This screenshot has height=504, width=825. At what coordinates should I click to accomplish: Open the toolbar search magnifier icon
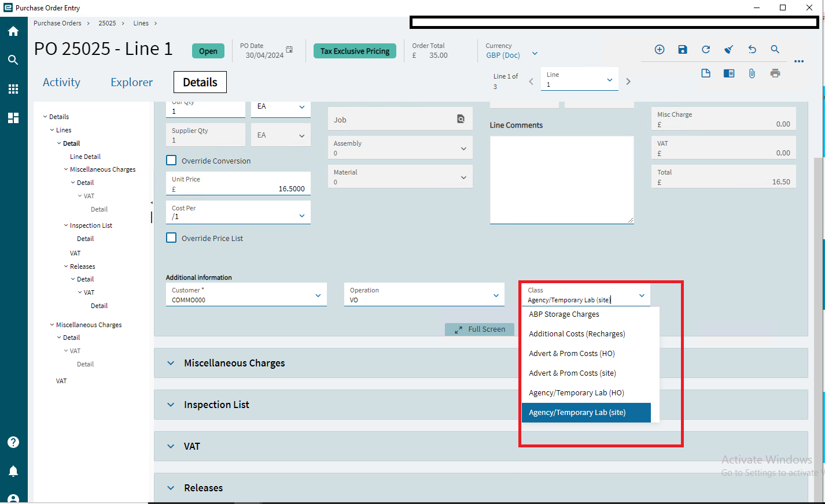775,50
